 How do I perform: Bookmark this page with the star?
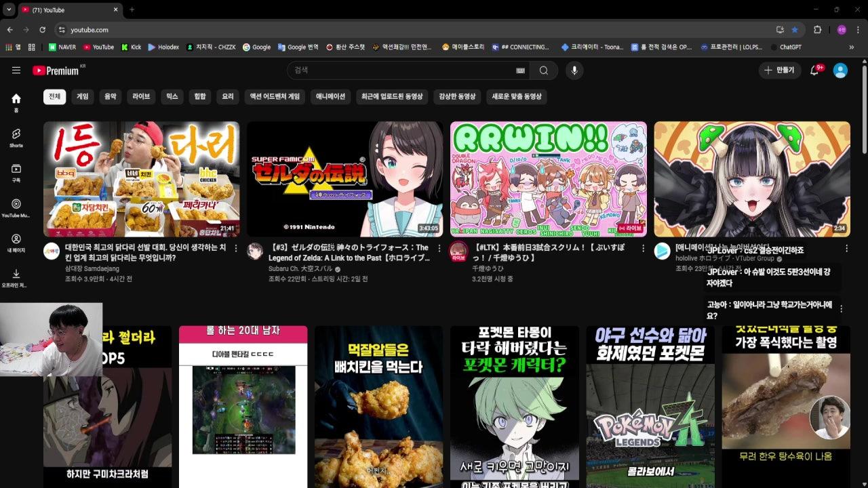tap(795, 30)
